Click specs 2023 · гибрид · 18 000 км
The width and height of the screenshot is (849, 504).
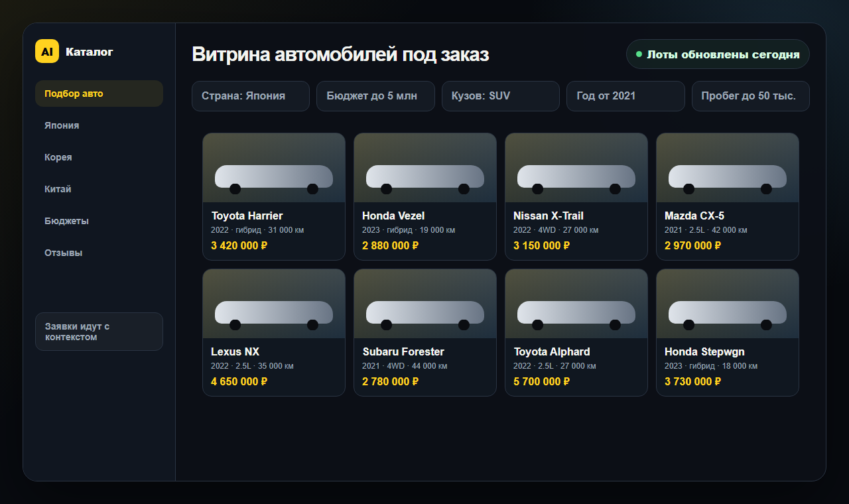coord(711,366)
